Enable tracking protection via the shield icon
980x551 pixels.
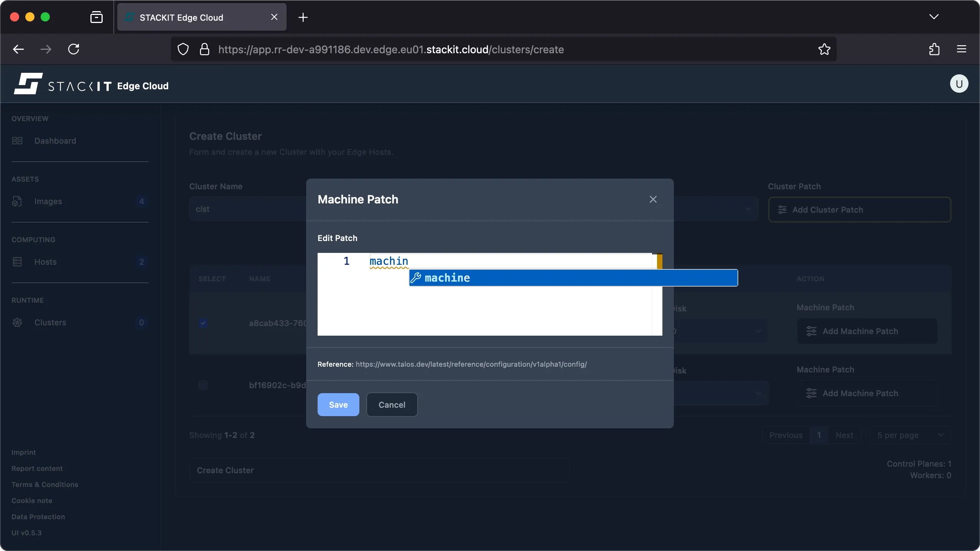pos(183,49)
